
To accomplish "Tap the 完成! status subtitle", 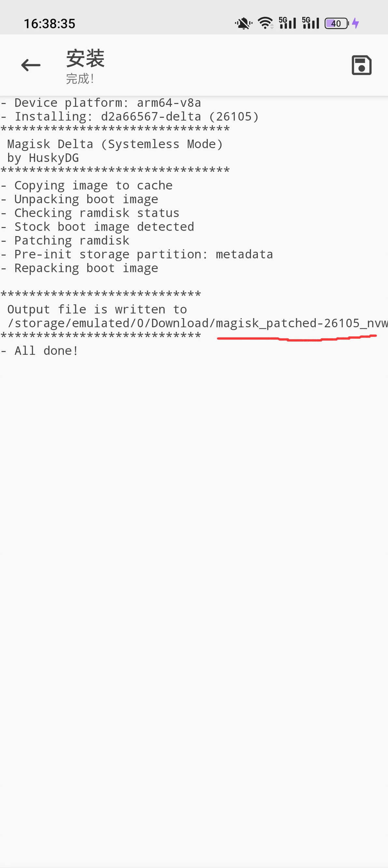I will (x=80, y=79).
